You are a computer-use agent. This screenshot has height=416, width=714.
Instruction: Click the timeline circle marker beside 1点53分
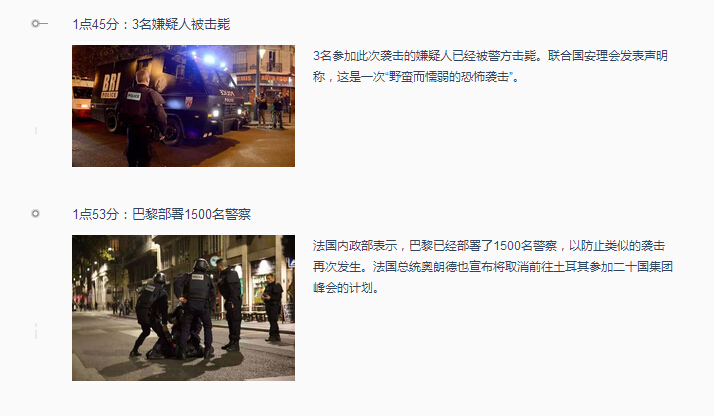click(36, 213)
